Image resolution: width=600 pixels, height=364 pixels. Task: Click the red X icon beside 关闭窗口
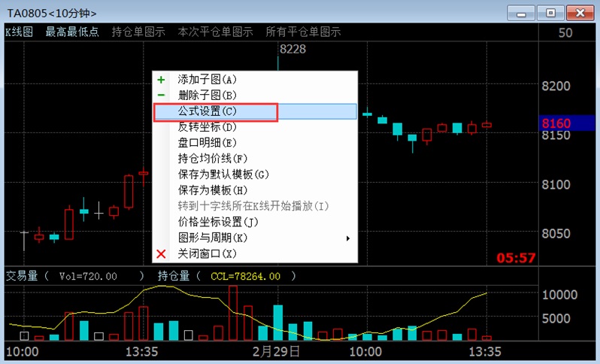click(161, 253)
